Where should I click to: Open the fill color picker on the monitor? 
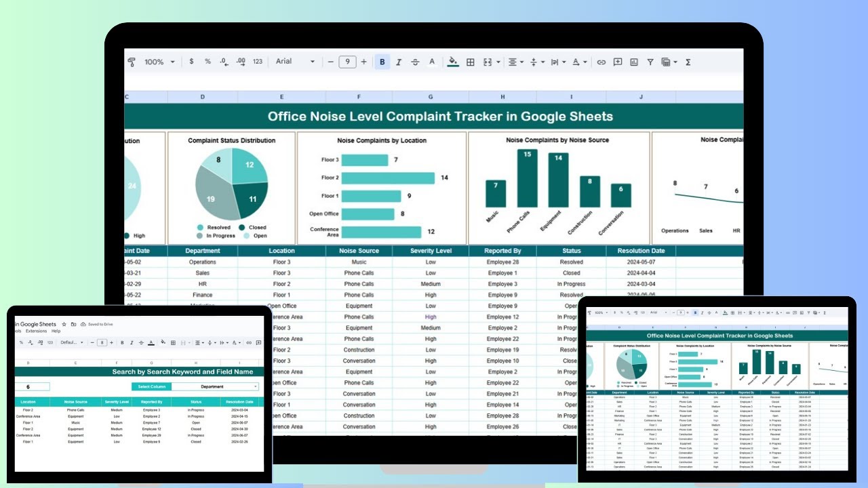[453, 62]
